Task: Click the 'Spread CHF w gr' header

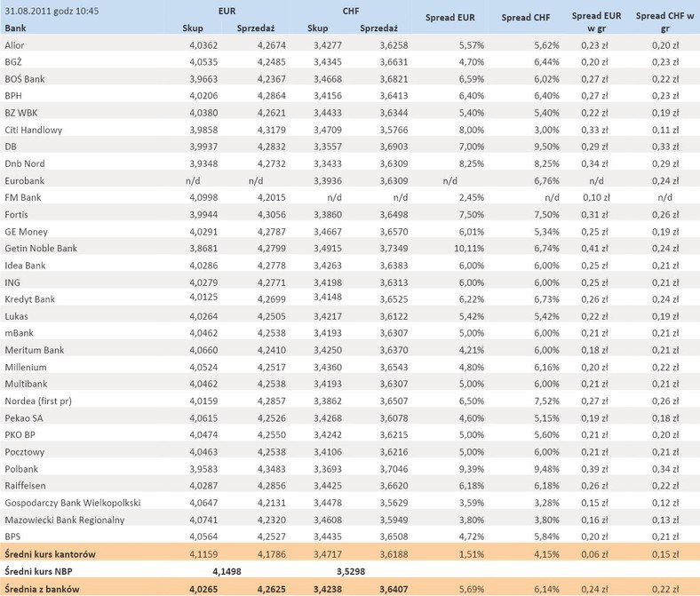Action: point(664,22)
